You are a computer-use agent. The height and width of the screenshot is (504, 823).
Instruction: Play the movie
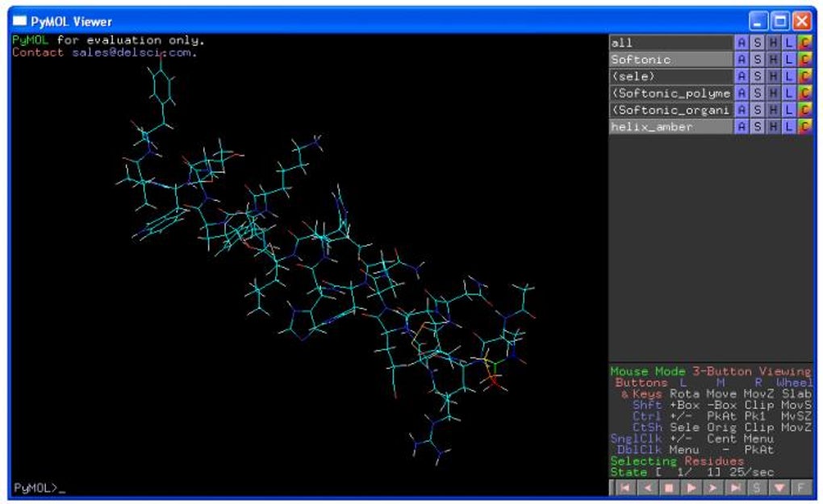click(691, 488)
